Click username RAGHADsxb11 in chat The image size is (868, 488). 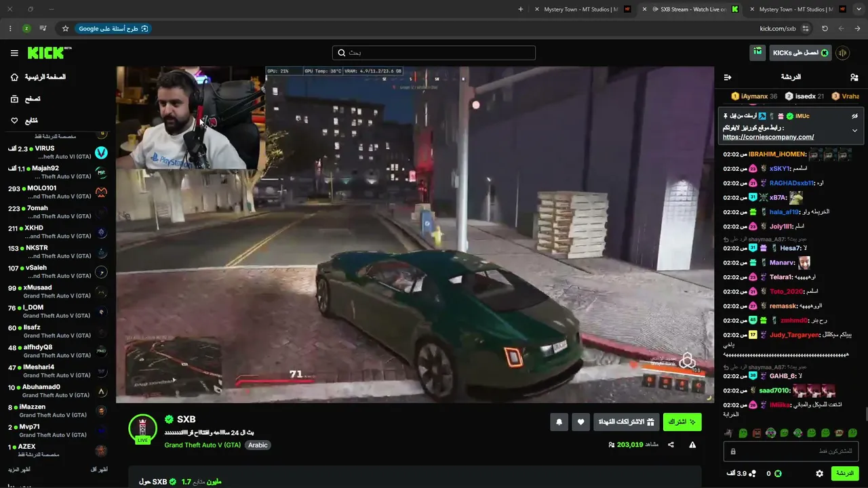[x=792, y=183]
